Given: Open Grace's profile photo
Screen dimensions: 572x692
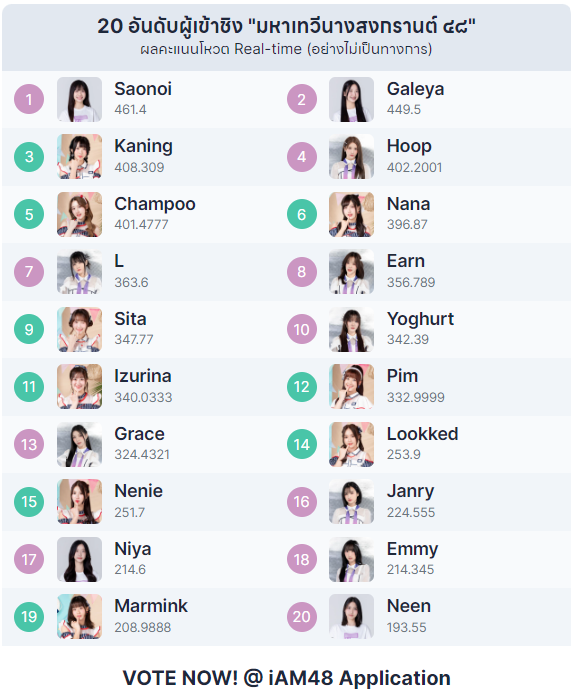Looking at the screenshot, I should coord(79,444).
